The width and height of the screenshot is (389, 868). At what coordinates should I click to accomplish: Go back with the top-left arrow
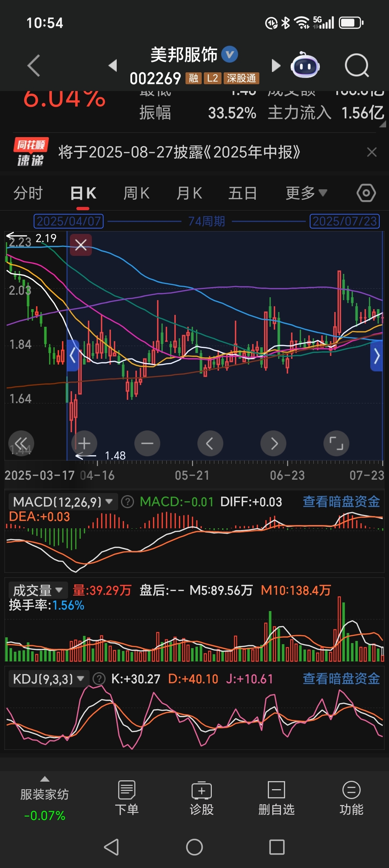click(x=34, y=65)
